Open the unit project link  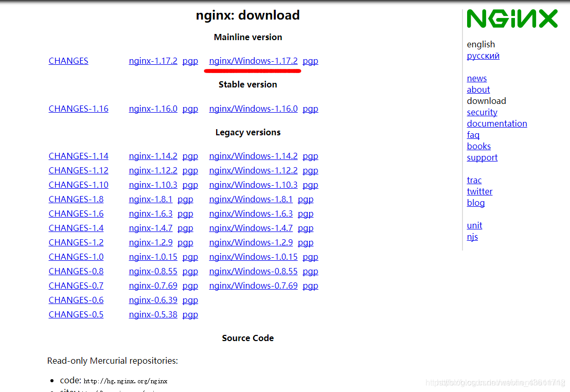[x=474, y=225]
